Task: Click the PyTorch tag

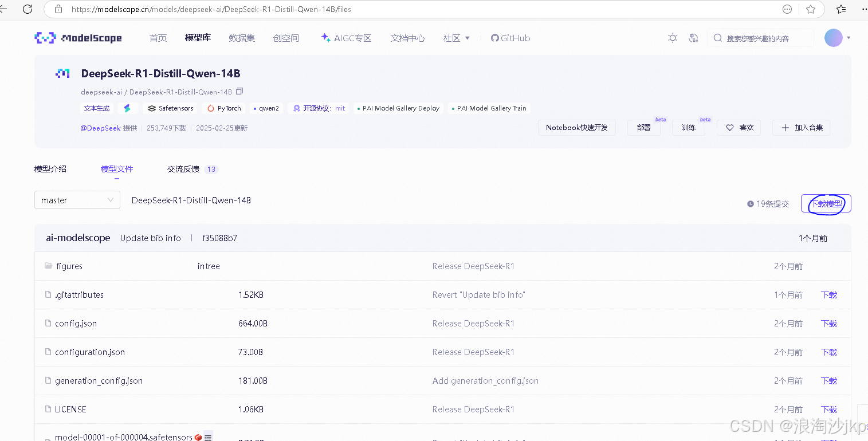Action: click(x=224, y=108)
